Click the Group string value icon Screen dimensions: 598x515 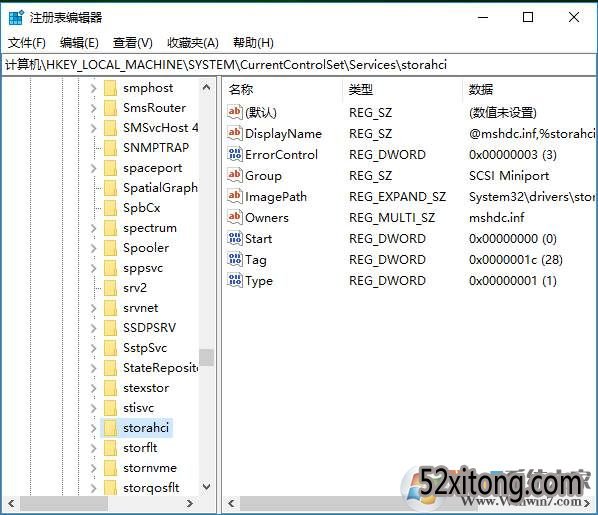[235, 174]
